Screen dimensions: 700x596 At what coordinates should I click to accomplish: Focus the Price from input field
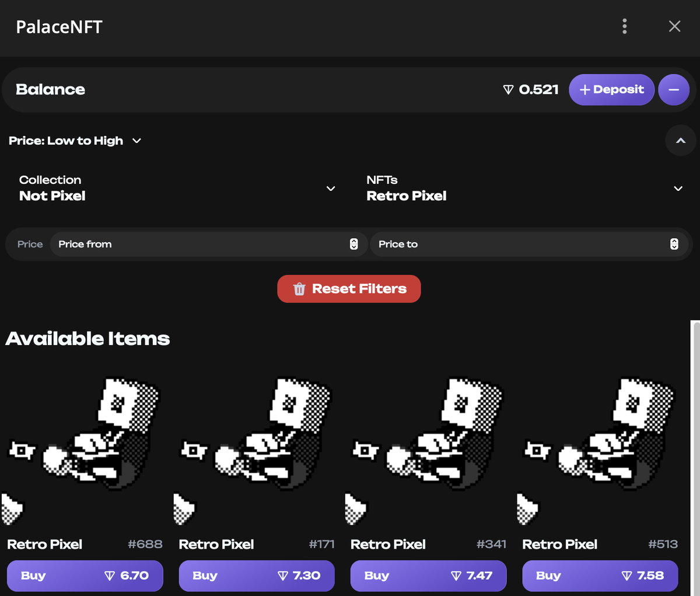point(209,244)
